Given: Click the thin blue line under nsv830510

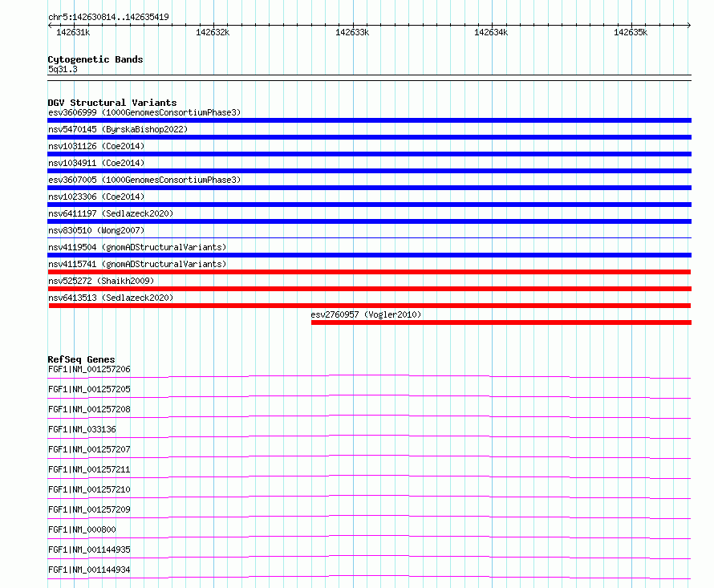Looking at the screenshot, I should coord(369,237).
